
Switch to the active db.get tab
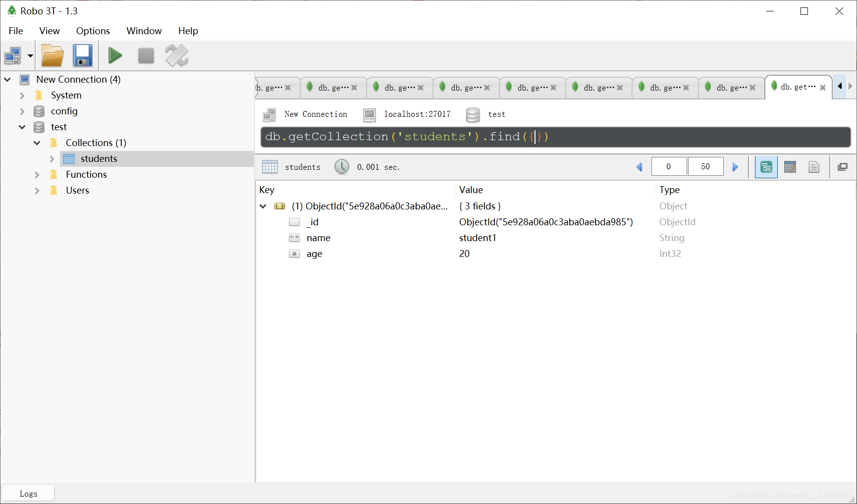coord(798,87)
